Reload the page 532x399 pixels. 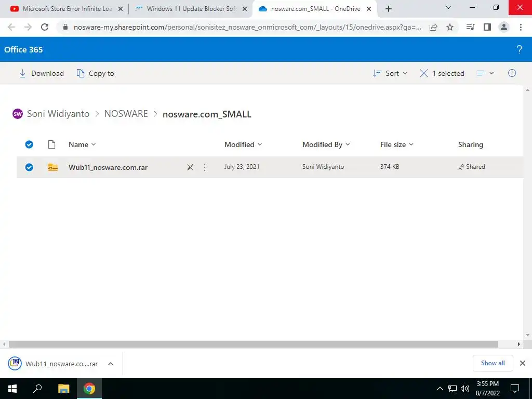click(x=45, y=27)
